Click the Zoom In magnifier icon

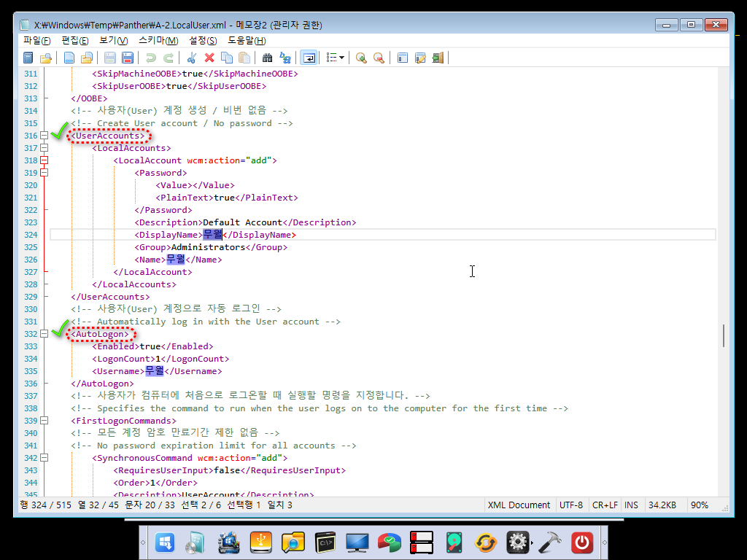tap(361, 58)
